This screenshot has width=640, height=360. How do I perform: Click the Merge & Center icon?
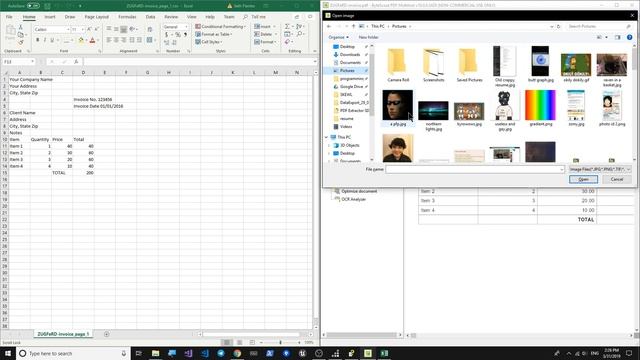coord(150,40)
